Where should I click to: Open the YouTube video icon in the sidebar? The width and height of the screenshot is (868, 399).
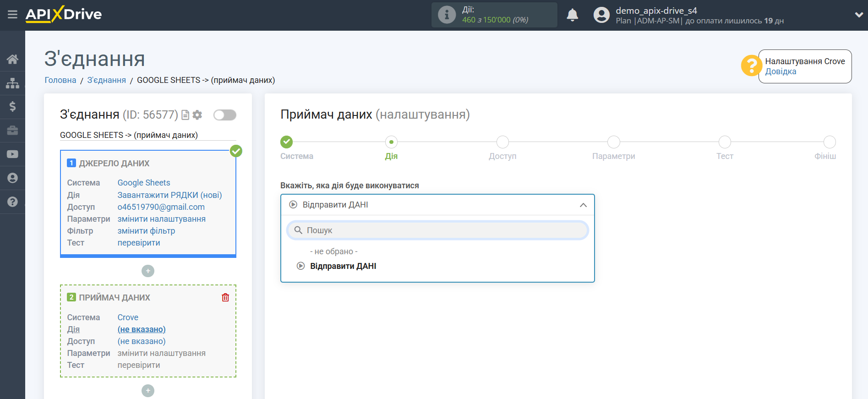(12, 154)
